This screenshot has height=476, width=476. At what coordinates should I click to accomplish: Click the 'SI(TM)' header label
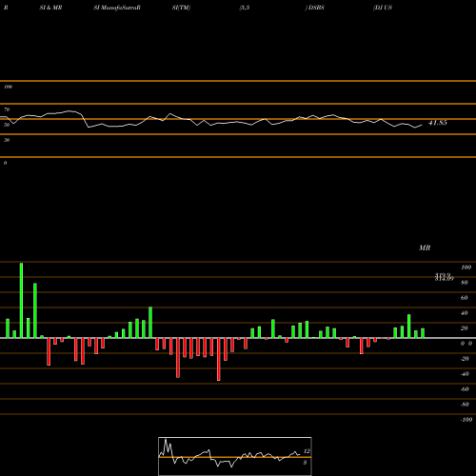click(181, 8)
